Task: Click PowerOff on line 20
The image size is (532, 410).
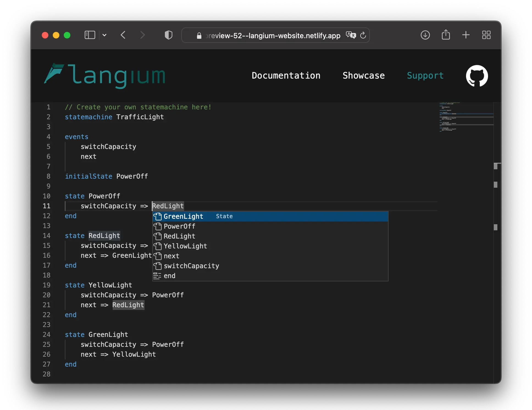Action: tap(168, 295)
